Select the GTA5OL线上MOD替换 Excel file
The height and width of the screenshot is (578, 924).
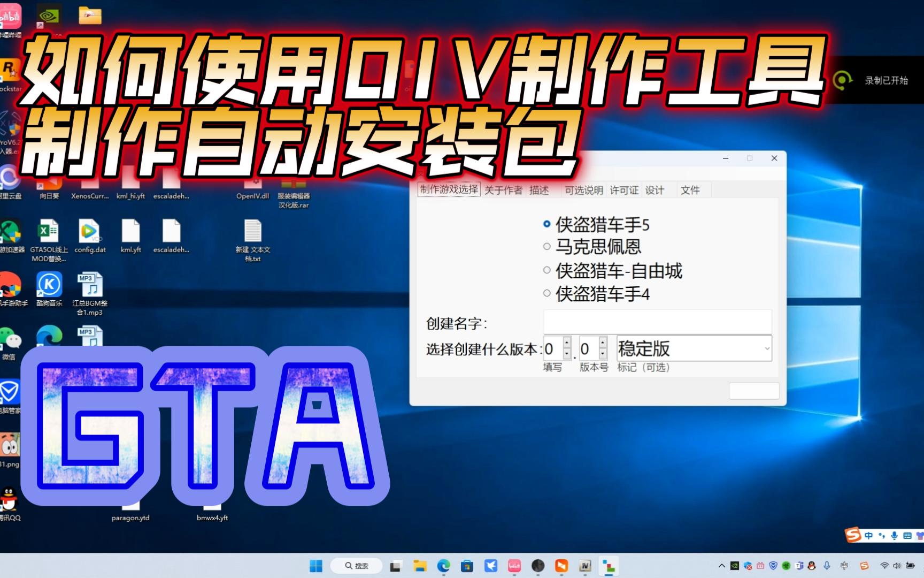coord(49,240)
